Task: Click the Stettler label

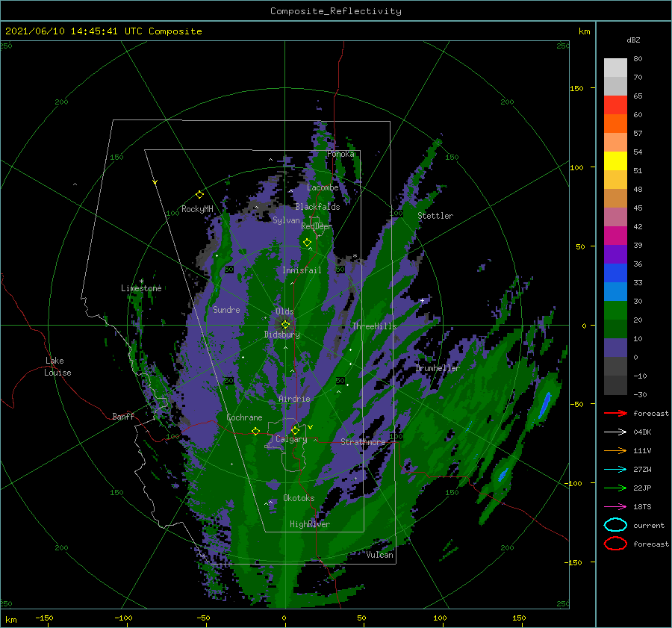Action: [x=435, y=216]
